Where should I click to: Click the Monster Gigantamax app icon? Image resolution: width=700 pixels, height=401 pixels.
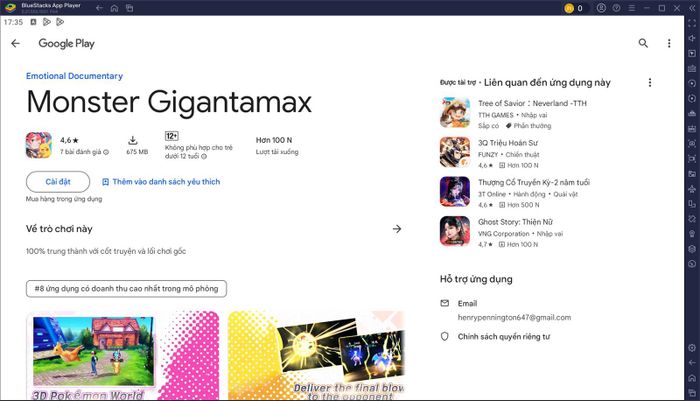[39, 145]
